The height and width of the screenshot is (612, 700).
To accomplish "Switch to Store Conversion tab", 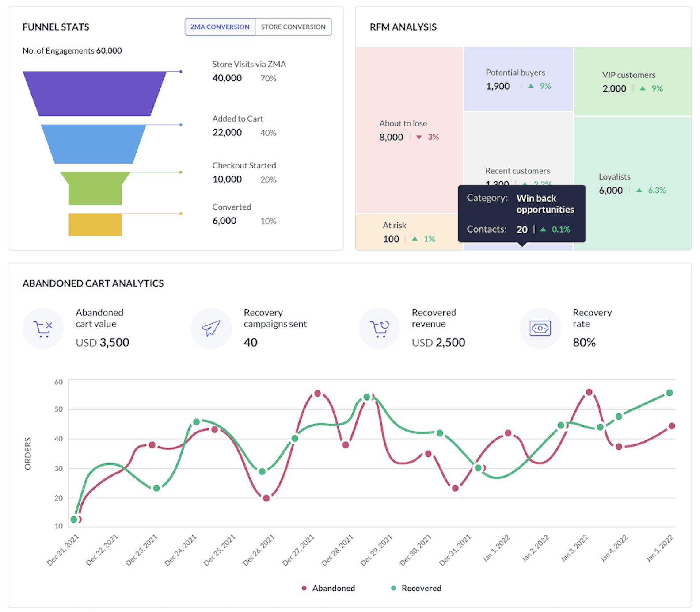I will click(x=293, y=27).
